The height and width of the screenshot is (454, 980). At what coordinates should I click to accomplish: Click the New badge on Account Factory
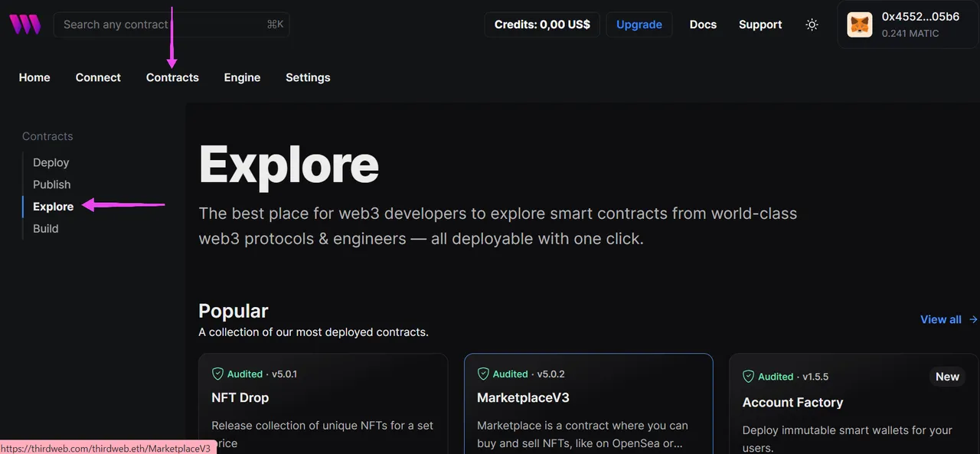(947, 377)
